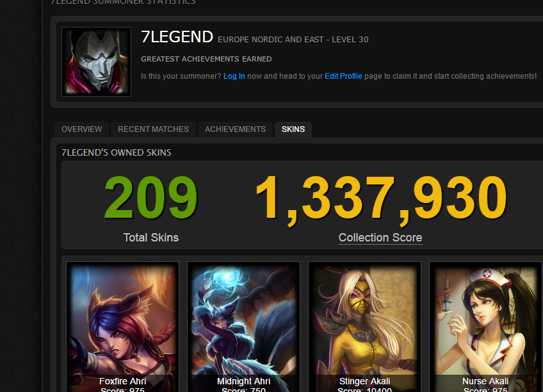Screen dimensions: 543x392
Task: Click the 7LEGEND summoner profile avatar
Action: click(x=96, y=61)
